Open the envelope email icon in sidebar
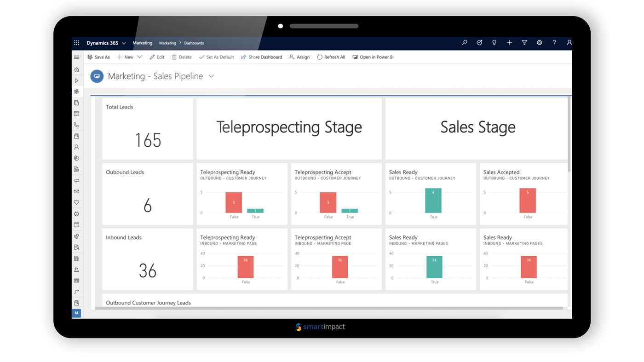Screen dimensions: 644x362 [x=76, y=191]
